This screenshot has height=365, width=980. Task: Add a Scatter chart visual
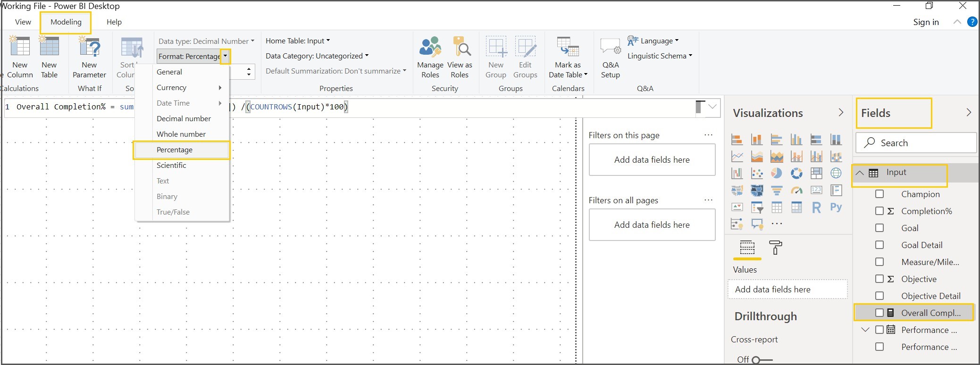(757, 174)
